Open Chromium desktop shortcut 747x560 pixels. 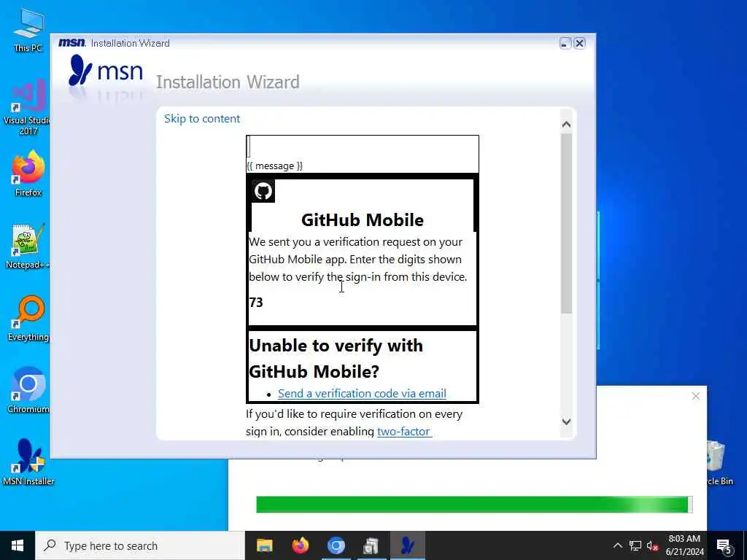pyautogui.click(x=27, y=391)
